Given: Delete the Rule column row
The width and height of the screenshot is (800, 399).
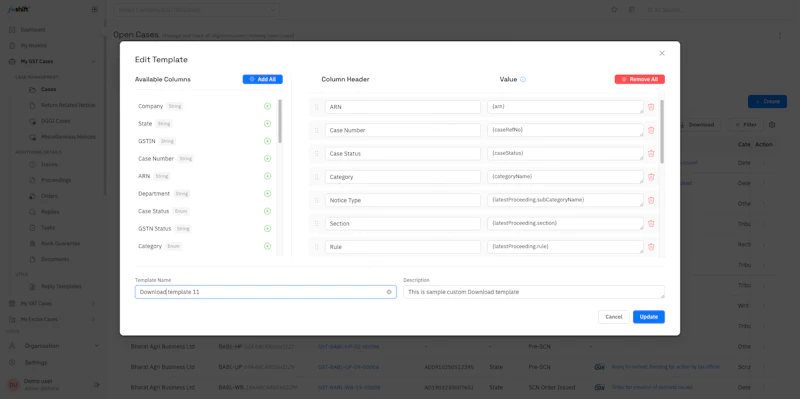Looking at the screenshot, I should (651, 247).
